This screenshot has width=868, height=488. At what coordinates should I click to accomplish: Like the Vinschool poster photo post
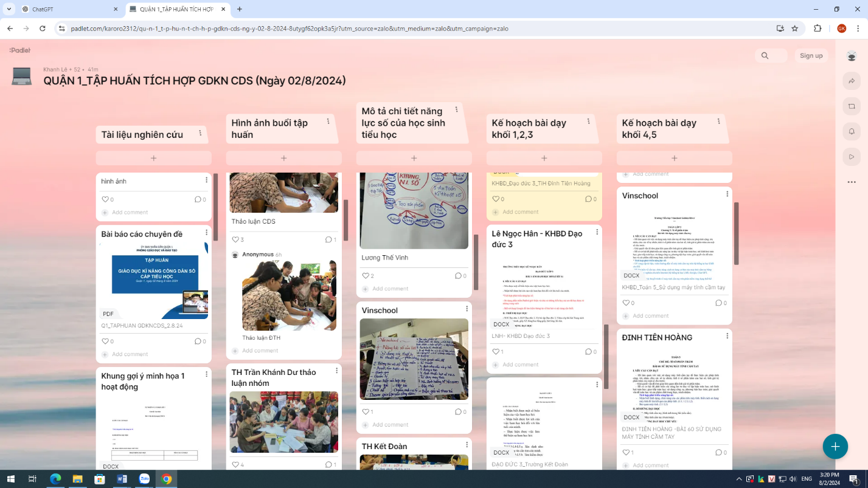[x=366, y=412]
